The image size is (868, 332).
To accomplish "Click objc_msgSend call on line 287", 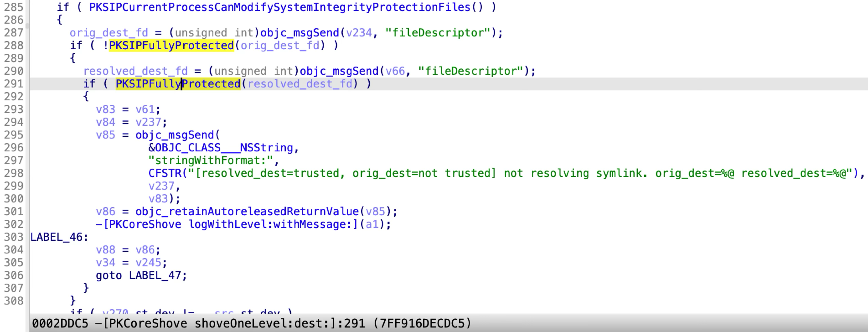I will tap(300, 33).
